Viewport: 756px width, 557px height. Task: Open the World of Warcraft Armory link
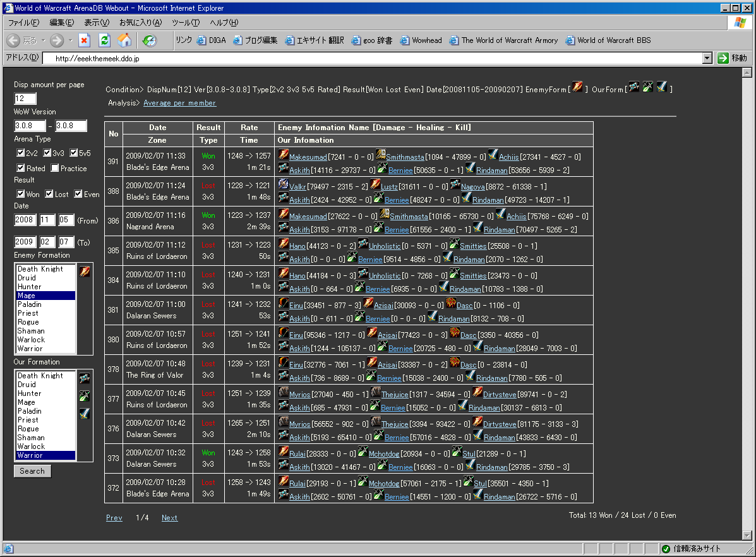[x=503, y=40]
